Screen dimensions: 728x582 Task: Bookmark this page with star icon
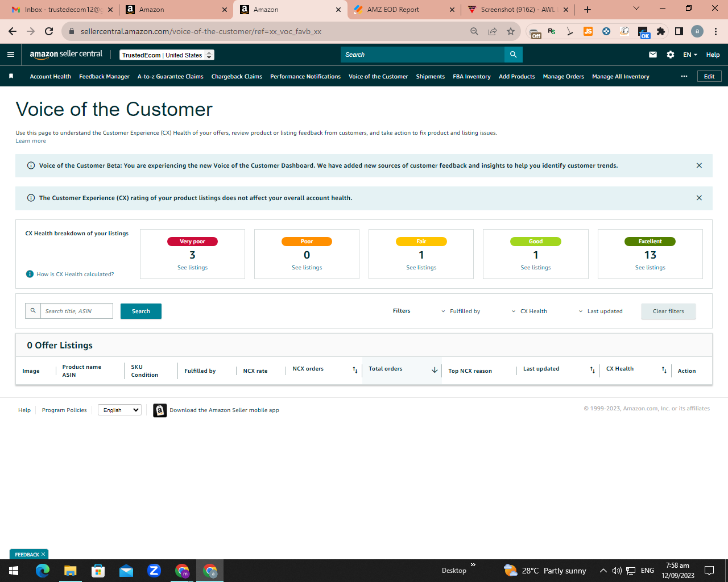511,31
